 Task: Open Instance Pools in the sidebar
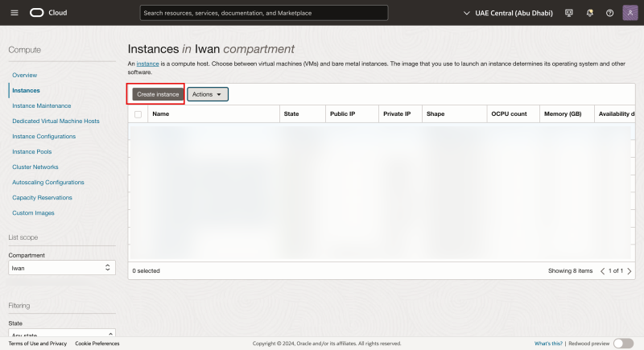pos(32,151)
